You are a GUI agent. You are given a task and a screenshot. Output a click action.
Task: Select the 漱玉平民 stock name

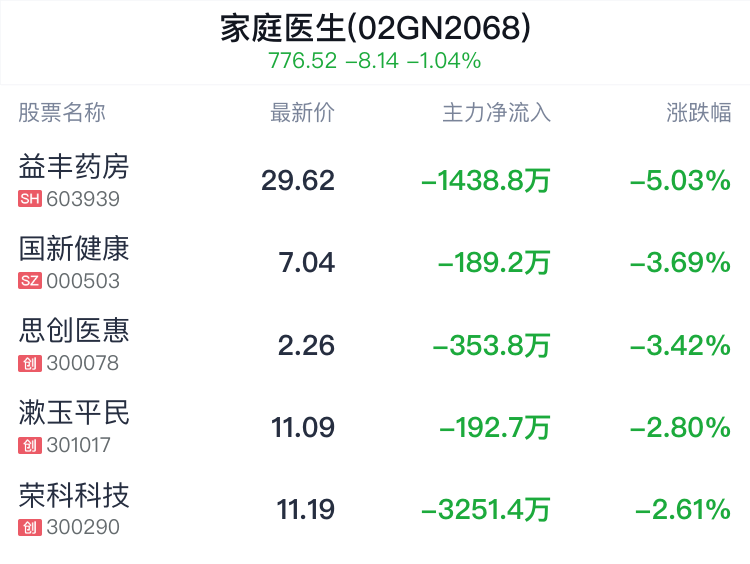pyautogui.click(x=74, y=413)
